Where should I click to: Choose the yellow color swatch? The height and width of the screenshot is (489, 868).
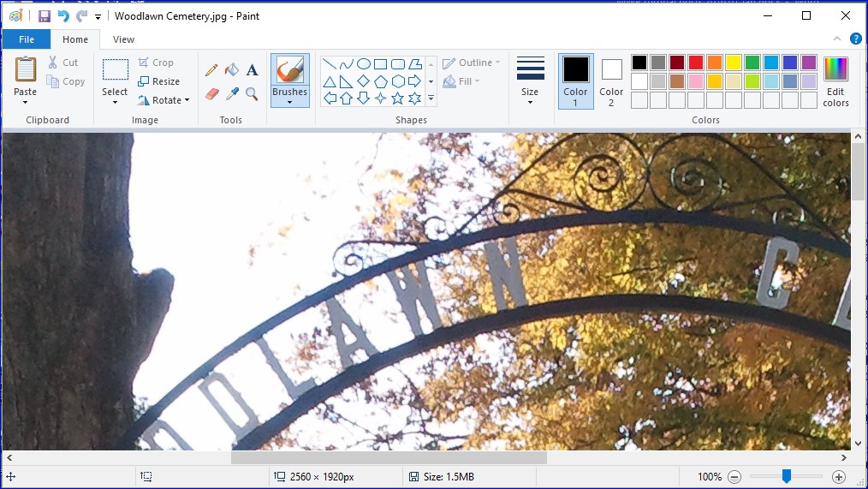point(734,63)
